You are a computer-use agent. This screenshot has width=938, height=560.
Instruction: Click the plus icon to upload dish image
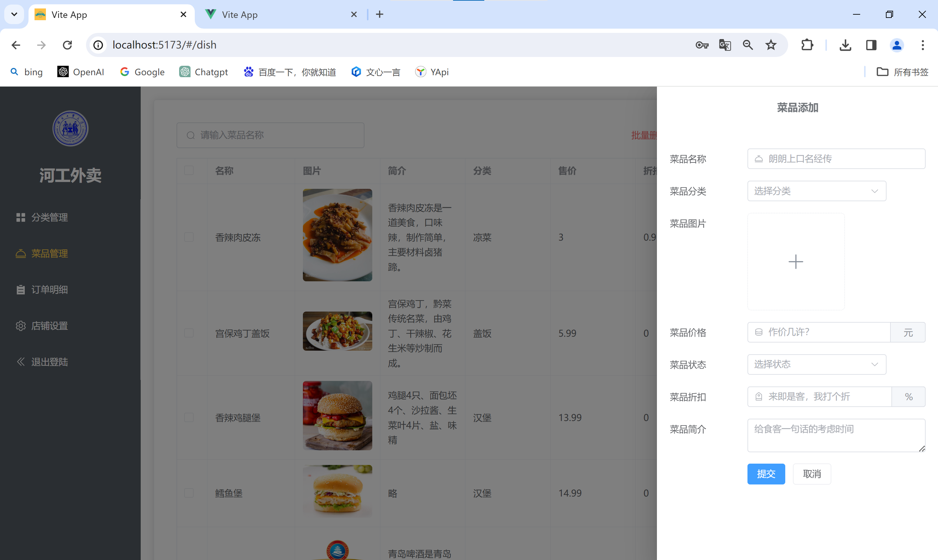pyautogui.click(x=796, y=261)
